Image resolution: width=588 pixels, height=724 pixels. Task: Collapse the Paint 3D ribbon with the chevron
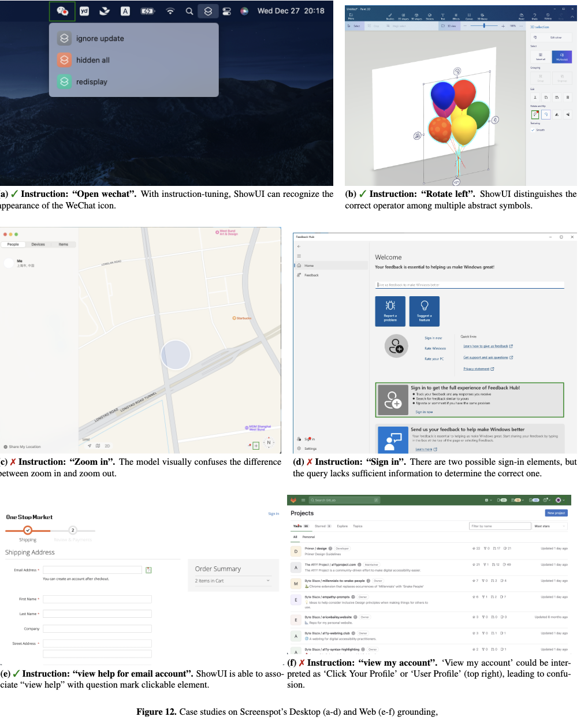pos(572,17)
